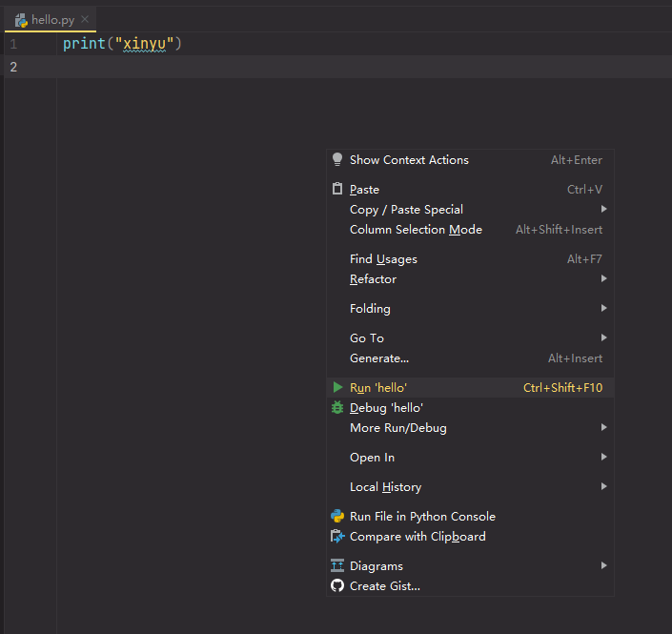The image size is (672, 634).
Task: Open Copy / Paste Special entry
Action: pos(471,209)
